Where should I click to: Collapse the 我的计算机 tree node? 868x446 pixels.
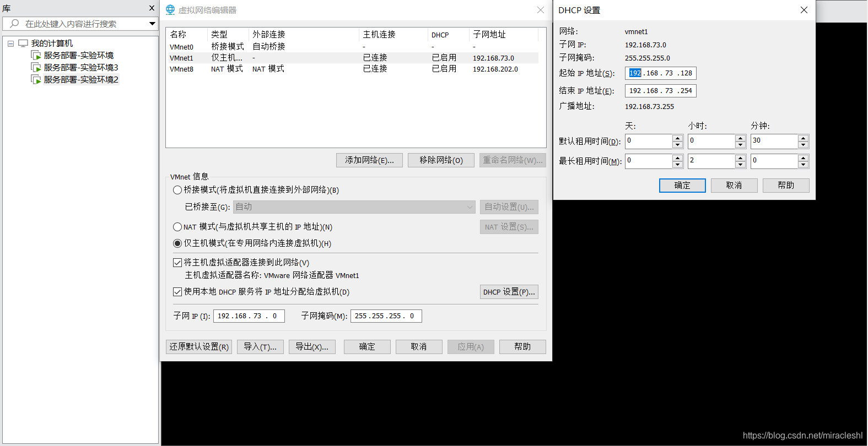[x=10, y=43]
